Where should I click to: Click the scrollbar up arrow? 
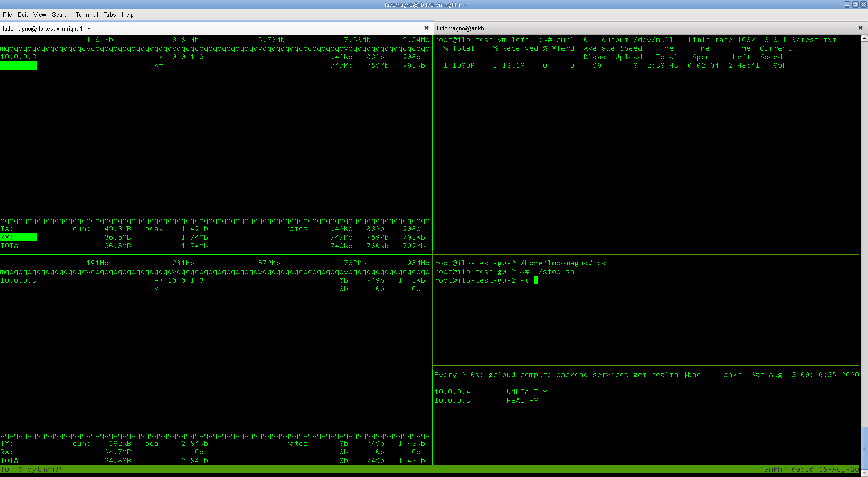[x=864, y=38]
